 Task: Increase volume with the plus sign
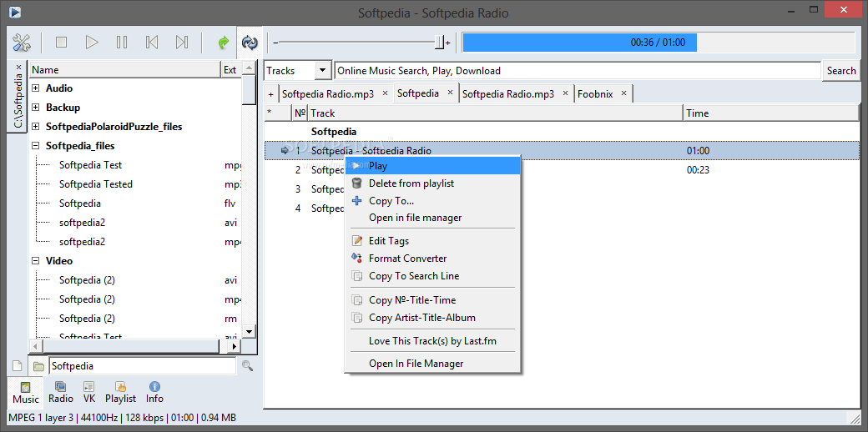click(448, 43)
